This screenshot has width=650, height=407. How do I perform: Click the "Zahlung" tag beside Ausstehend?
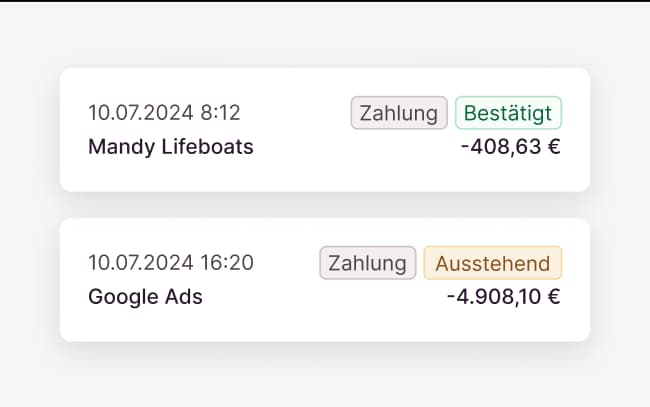pyautogui.click(x=368, y=263)
